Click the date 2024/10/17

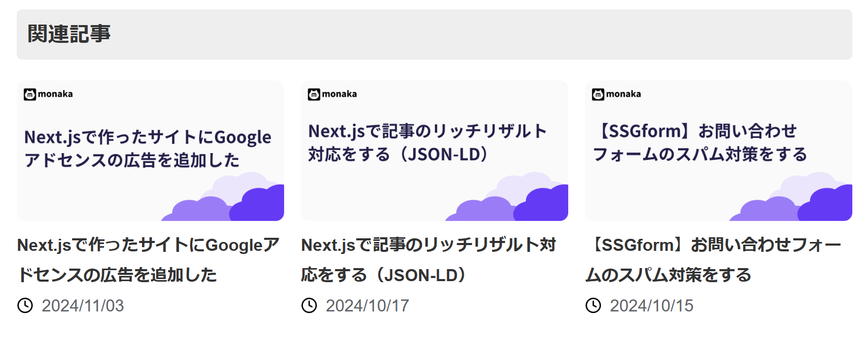click(x=367, y=306)
